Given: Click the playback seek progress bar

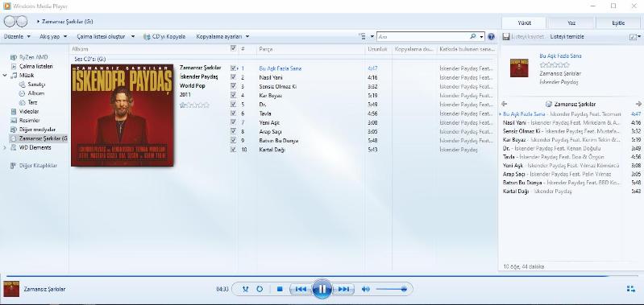Looking at the screenshot, I should 322,276.
